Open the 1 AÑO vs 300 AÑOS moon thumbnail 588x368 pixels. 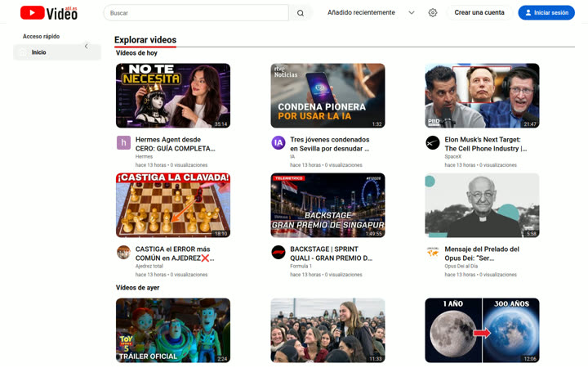click(483, 330)
